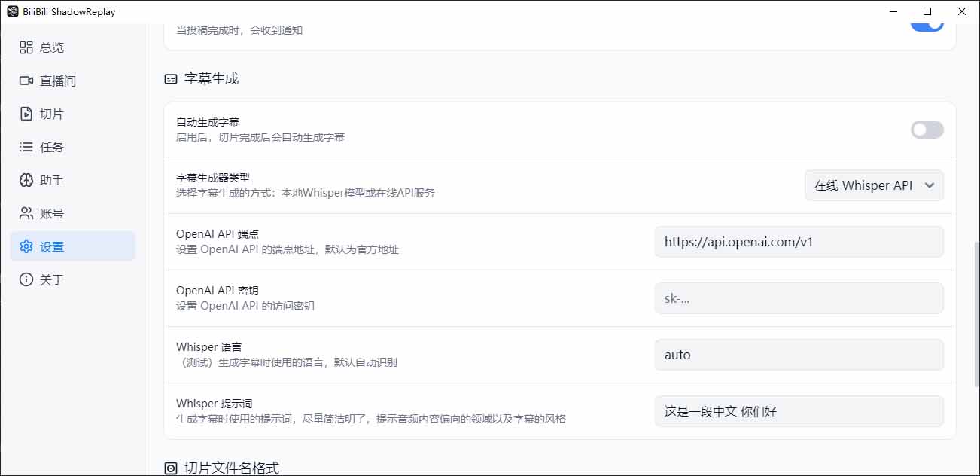
Task: Click the 自动生成字幕 setting label
Action: coord(208,122)
